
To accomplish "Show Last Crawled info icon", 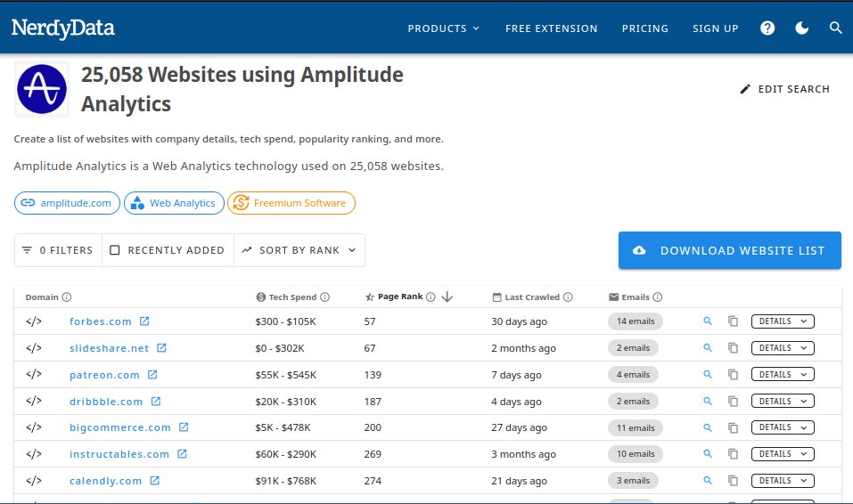I will [568, 297].
